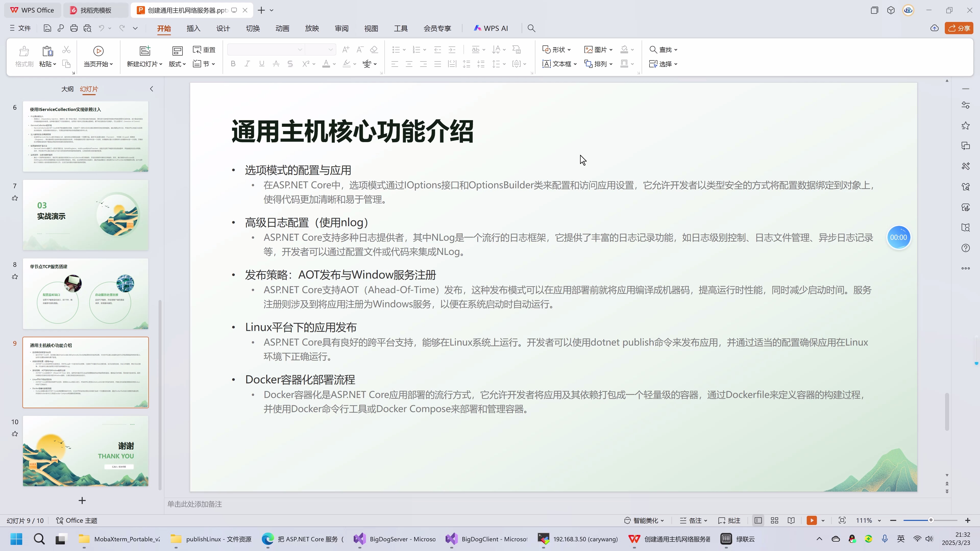Expand the 备注 notes dropdown

coord(706,520)
